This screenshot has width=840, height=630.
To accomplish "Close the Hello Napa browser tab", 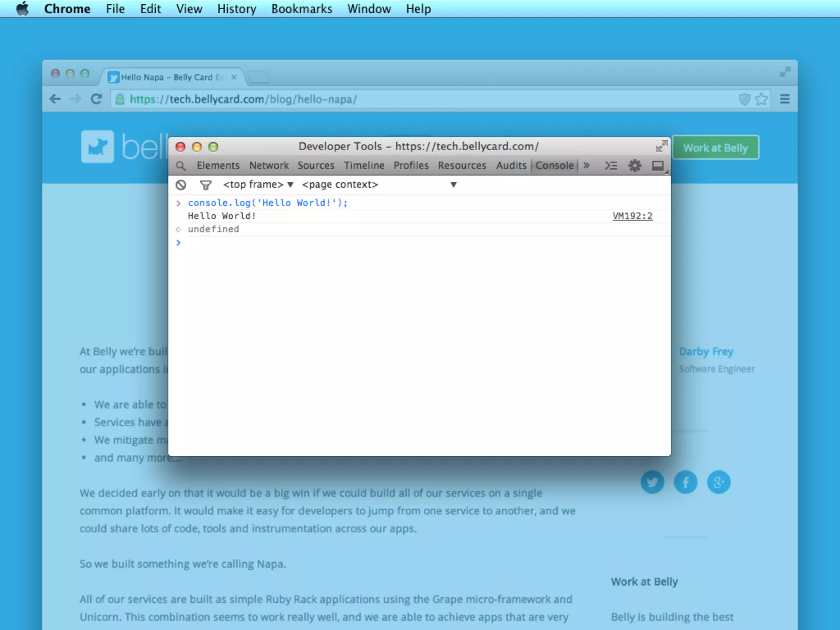I will coord(234,77).
